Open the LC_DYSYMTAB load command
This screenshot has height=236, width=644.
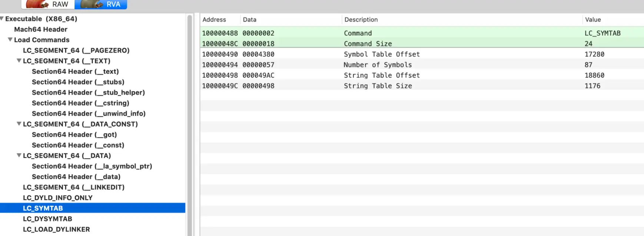[x=47, y=219]
